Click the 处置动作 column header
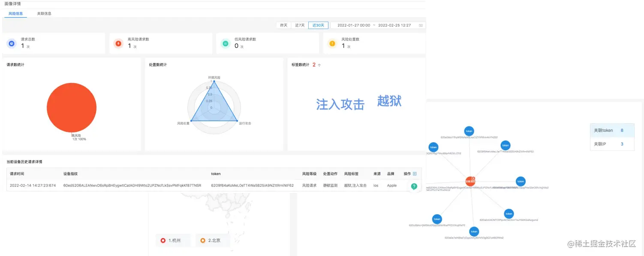The image size is (644, 256). 330,174
